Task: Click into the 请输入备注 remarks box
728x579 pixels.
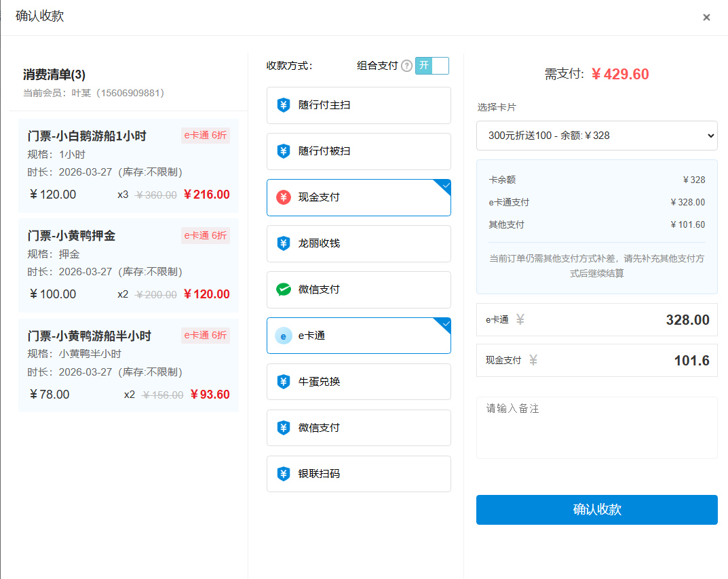Action: click(x=596, y=427)
